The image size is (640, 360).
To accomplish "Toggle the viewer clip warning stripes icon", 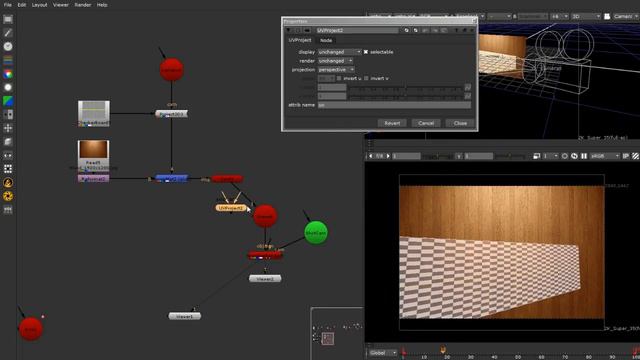I will tap(636, 156).
